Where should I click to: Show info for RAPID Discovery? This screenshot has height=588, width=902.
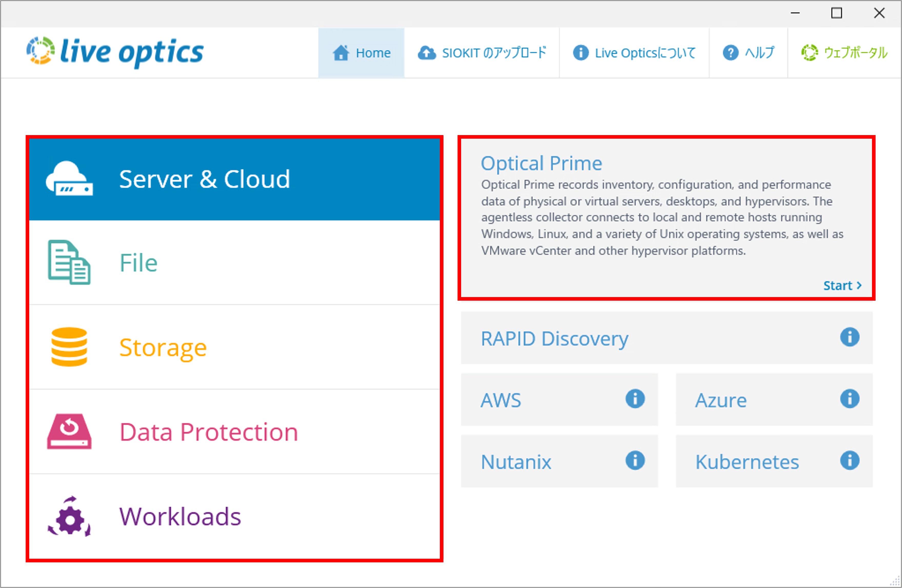point(850,337)
